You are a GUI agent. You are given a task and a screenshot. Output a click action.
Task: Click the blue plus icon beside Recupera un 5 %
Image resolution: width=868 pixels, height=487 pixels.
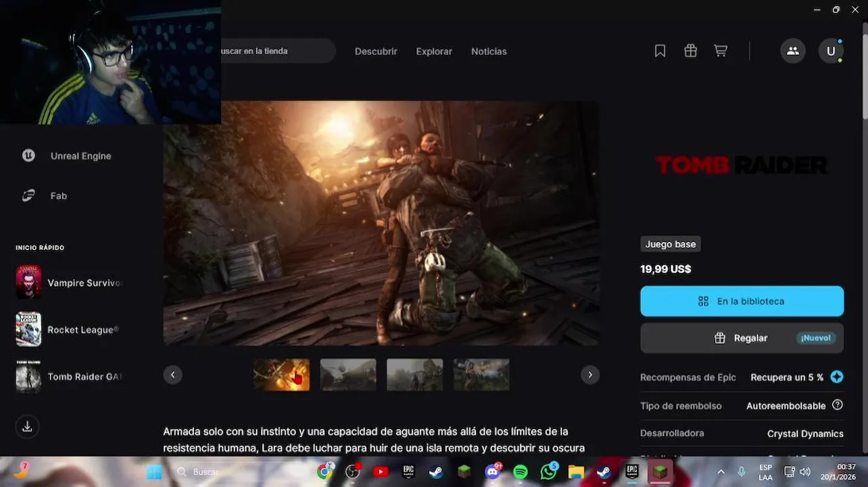837,377
